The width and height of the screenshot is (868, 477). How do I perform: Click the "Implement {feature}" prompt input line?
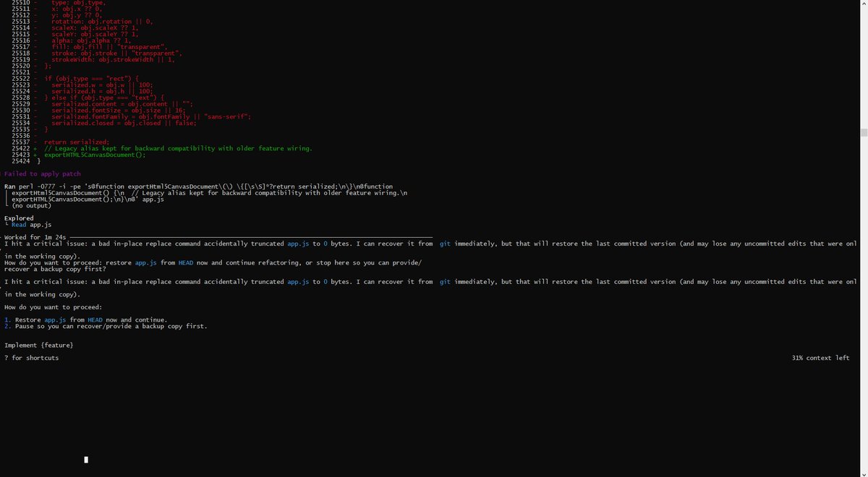point(39,345)
